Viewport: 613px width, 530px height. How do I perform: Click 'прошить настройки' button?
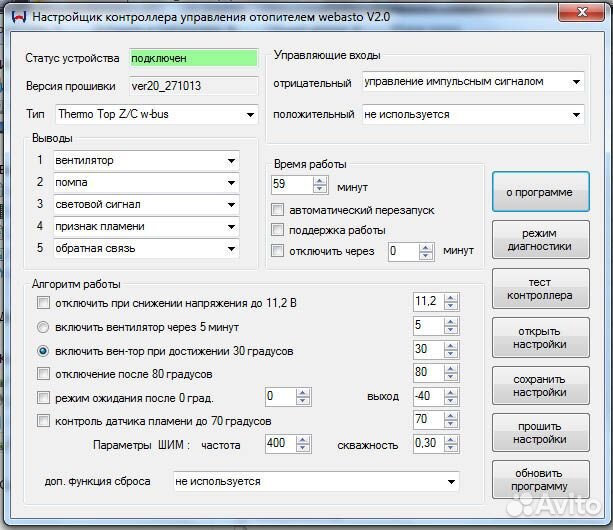pyautogui.click(x=540, y=433)
